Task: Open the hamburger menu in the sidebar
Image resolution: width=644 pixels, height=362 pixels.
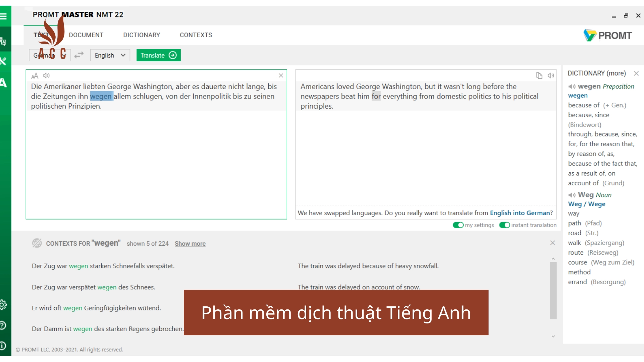Action: 3,16
